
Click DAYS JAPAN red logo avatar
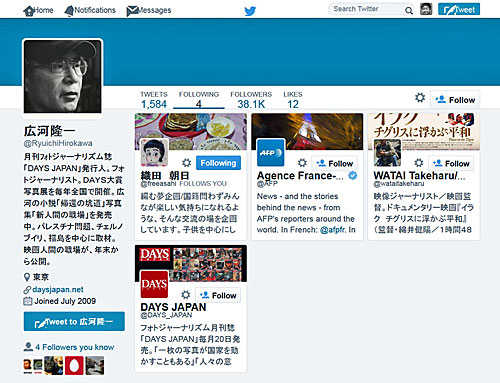click(x=154, y=284)
